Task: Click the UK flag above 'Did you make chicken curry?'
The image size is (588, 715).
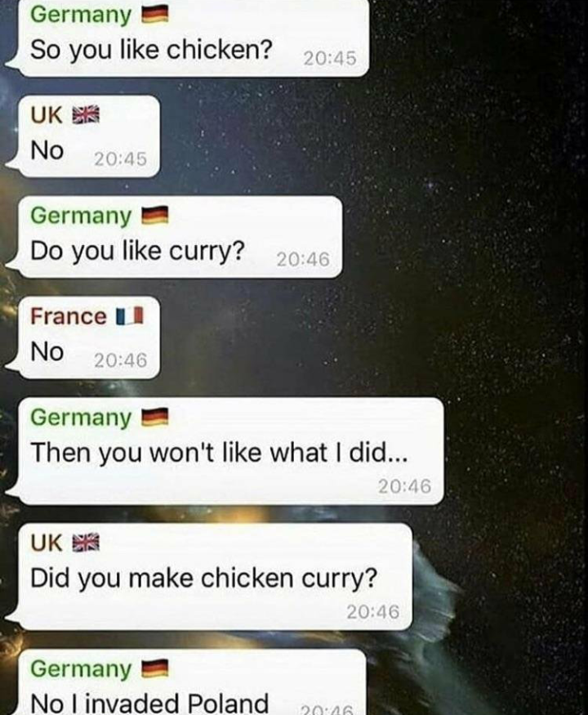Action: click(x=86, y=543)
